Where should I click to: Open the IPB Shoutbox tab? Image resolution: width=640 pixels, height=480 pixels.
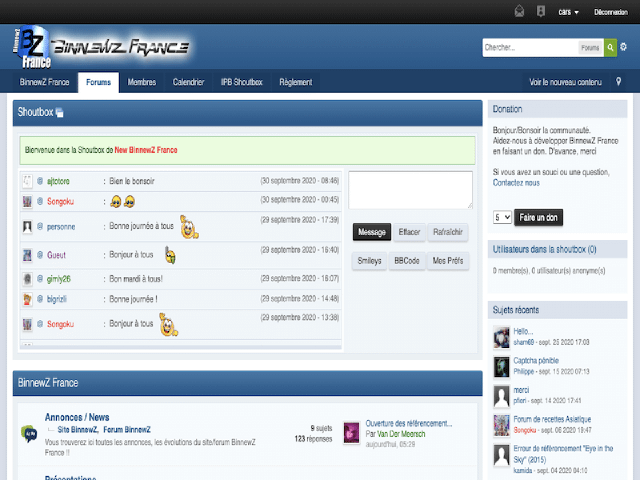242,82
